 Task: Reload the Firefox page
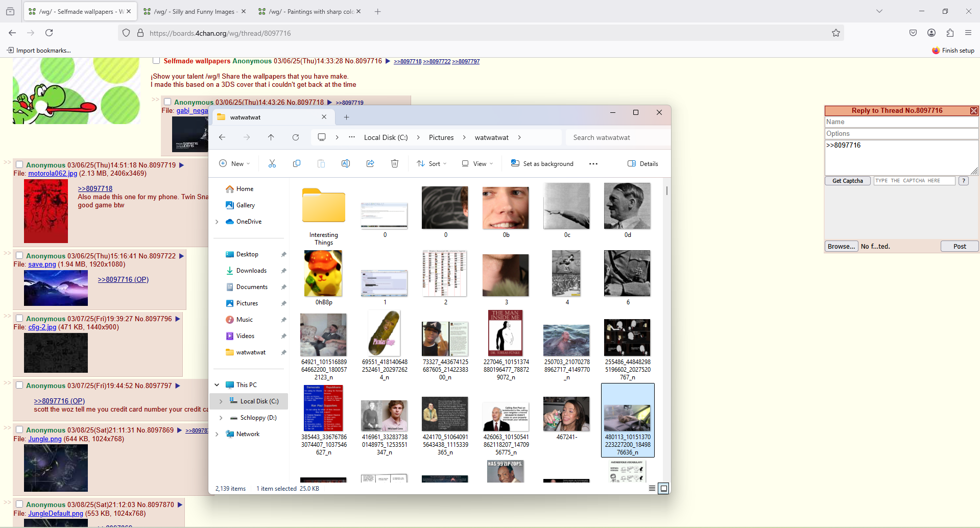(x=49, y=33)
